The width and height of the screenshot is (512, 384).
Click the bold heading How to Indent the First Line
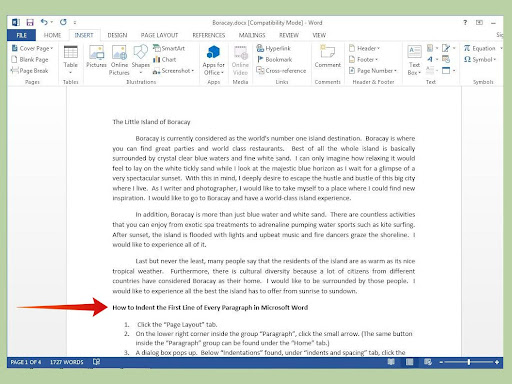click(x=210, y=308)
